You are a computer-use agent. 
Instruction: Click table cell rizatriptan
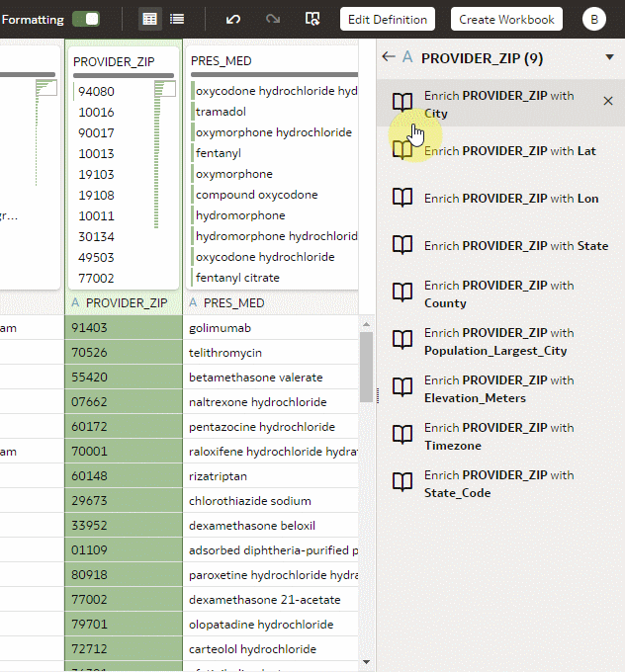270,476
